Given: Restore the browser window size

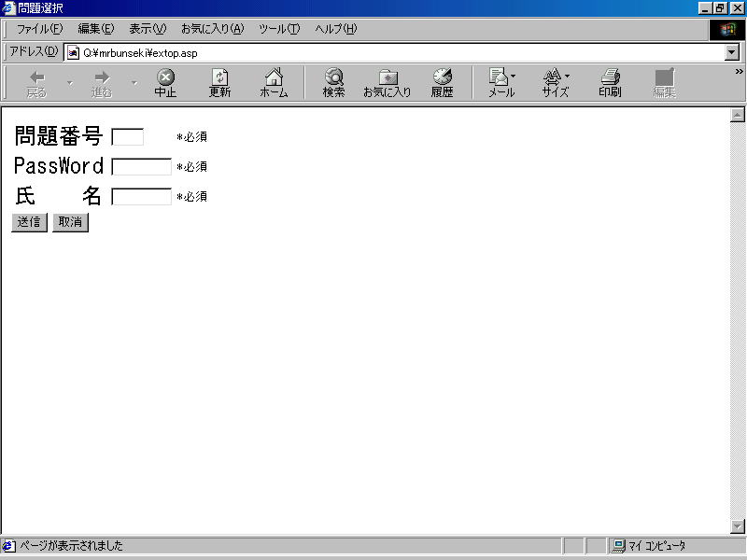Looking at the screenshot, I should pyautogui.click(x=719, y=8).
